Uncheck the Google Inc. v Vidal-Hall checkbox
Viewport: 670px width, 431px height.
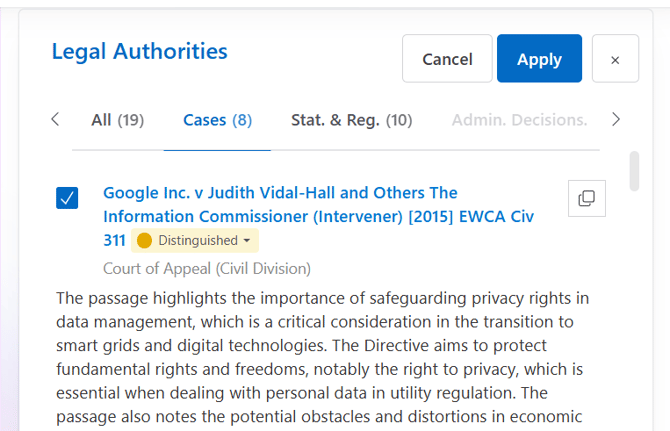click(67, 198)
